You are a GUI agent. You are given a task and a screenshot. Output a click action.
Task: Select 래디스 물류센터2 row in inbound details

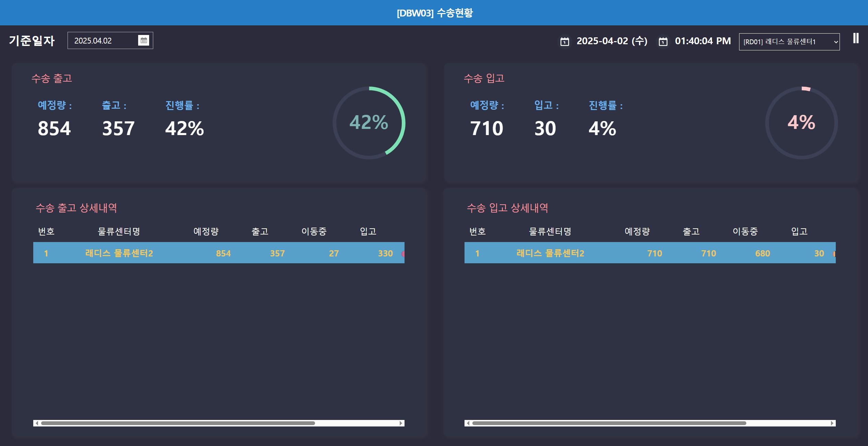pos(650,253)
